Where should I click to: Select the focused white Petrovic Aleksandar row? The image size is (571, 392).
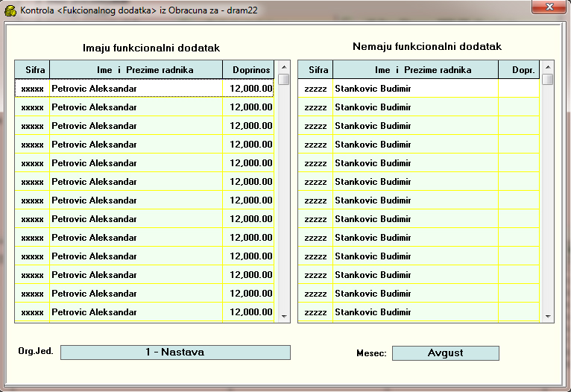tap(144, 89)
